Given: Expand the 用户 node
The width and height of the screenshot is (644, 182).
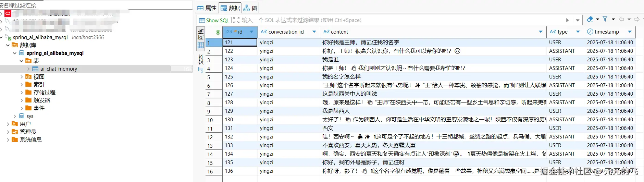Looking at the screenshot, I should [x=8, y=124].
